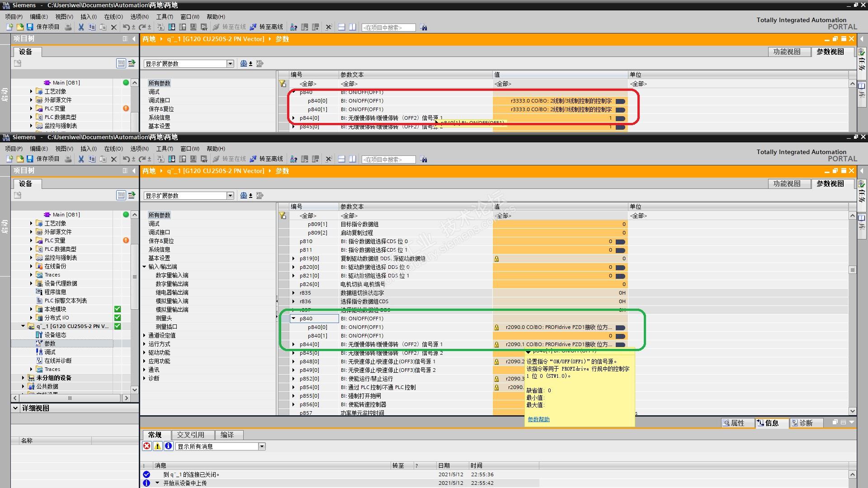Toggle the error messages filter button
868x488 pixels.
[147, 446]
